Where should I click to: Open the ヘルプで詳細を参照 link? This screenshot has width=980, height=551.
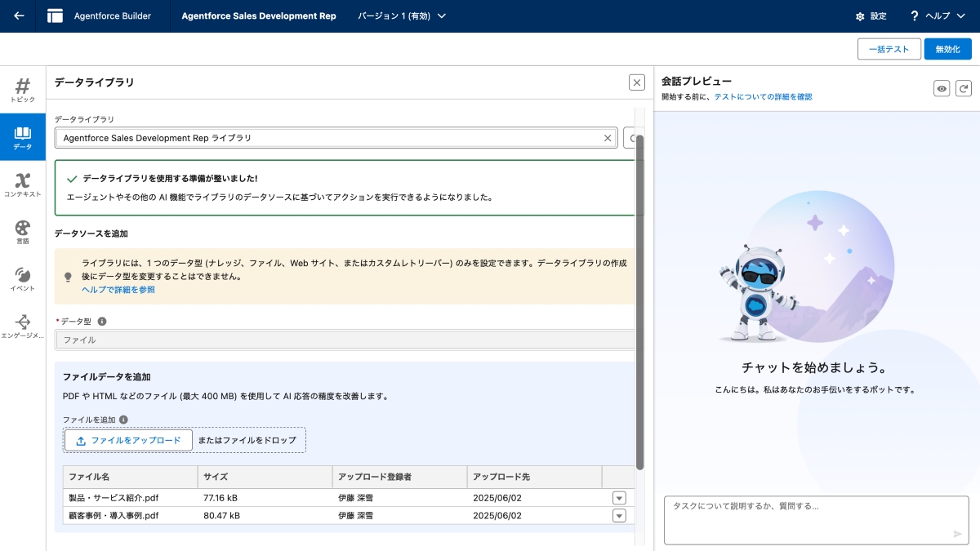point(118,290)
